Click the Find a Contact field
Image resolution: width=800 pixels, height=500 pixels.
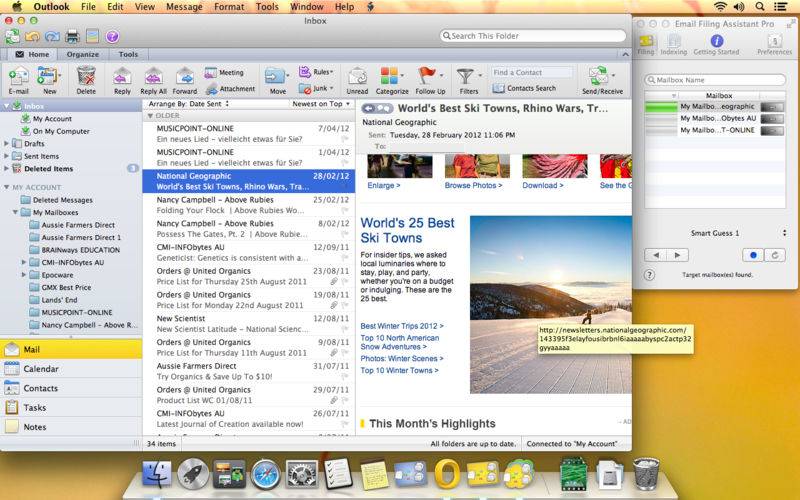pyautogui.click(x=532, y=72)
